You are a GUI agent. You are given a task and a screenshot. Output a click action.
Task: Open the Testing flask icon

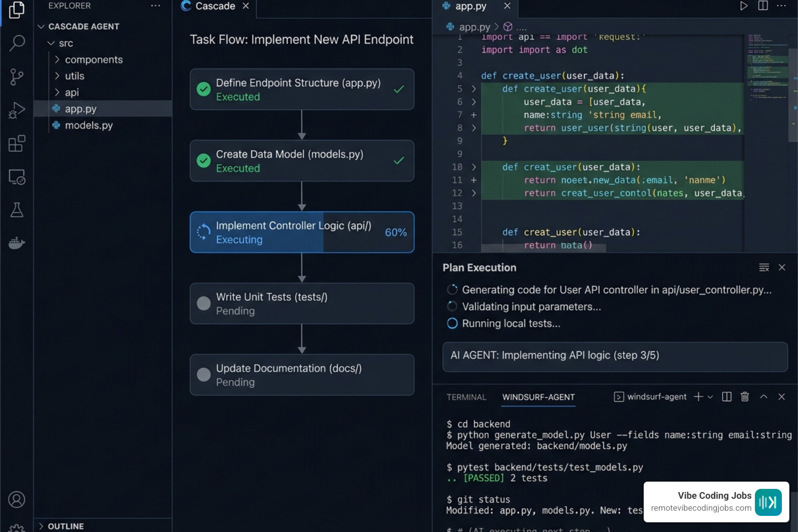coord(17,210)
